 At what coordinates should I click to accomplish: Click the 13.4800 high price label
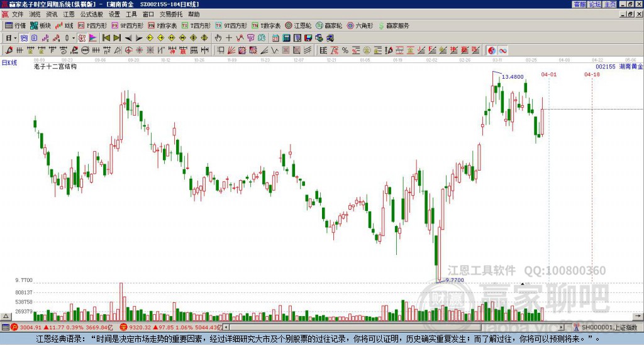coord(513,76)
